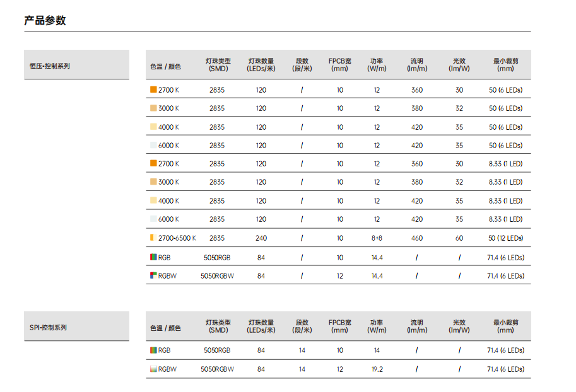Screen dimensions: 576x392
Task: Click the 2700-6500 K dual-color icon
Action: 153,238
